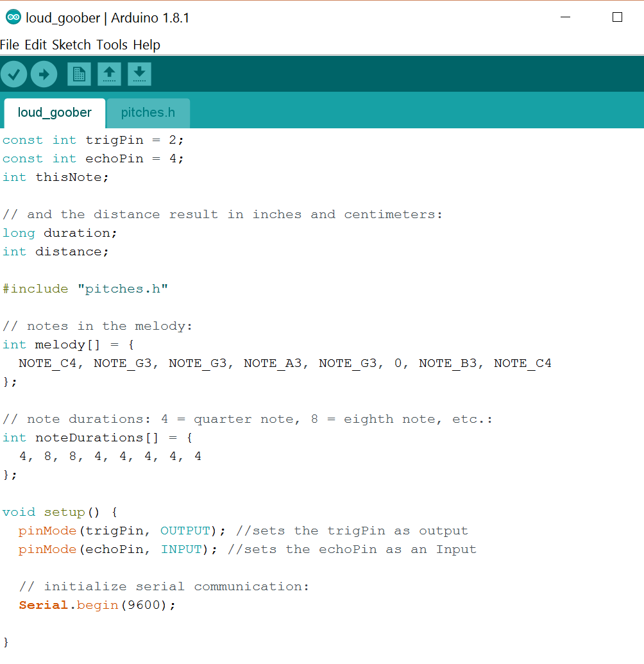
Task: Click comment '//sets the echoPin as an Input'
Action: pos(352,550)
